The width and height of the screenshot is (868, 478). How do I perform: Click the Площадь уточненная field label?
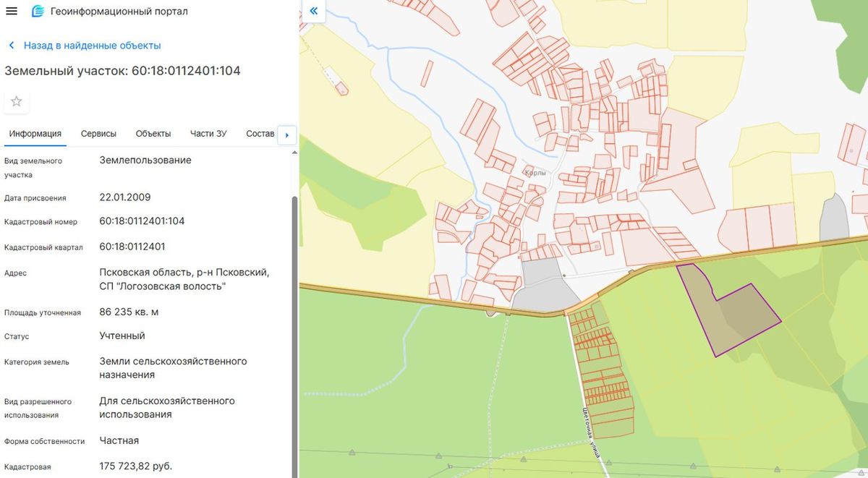pyautogui.click(x=42, y=313)
